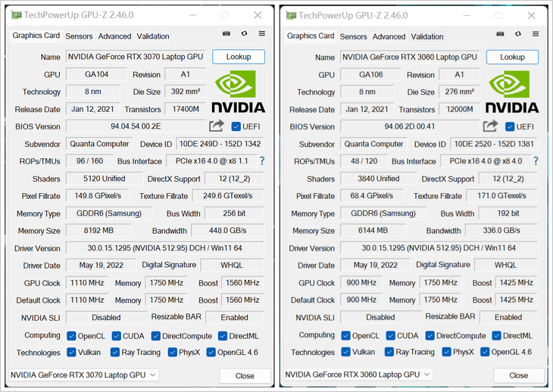Screen dimensions: 553x392
Task: Open the hamburger menu in RTX 3070 window
Action: 261,34
